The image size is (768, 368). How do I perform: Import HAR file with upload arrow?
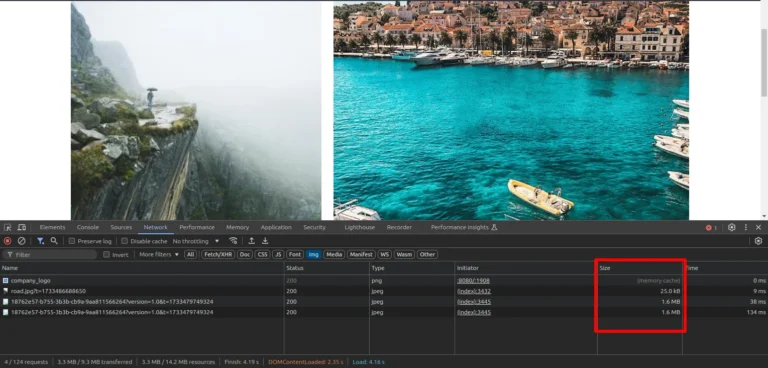pos(251,241)
